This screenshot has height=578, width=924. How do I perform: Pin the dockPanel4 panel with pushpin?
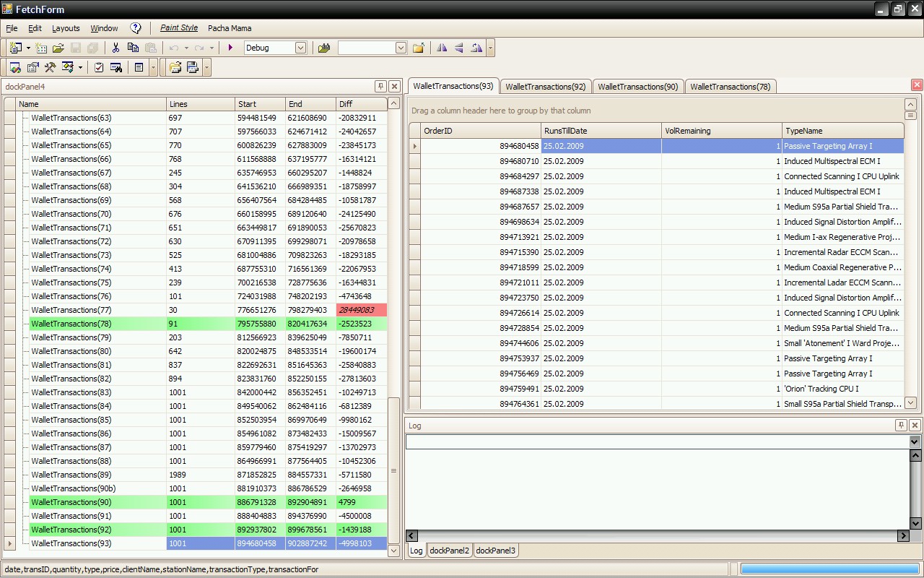380,86
